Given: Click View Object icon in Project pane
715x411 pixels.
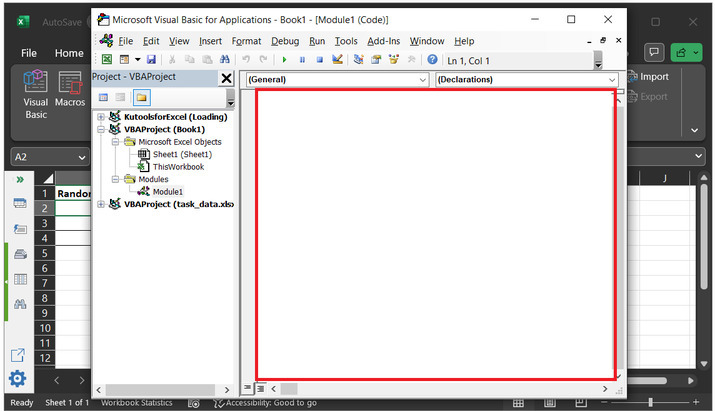Looking at the screenshot, I should tap(120, 97).
